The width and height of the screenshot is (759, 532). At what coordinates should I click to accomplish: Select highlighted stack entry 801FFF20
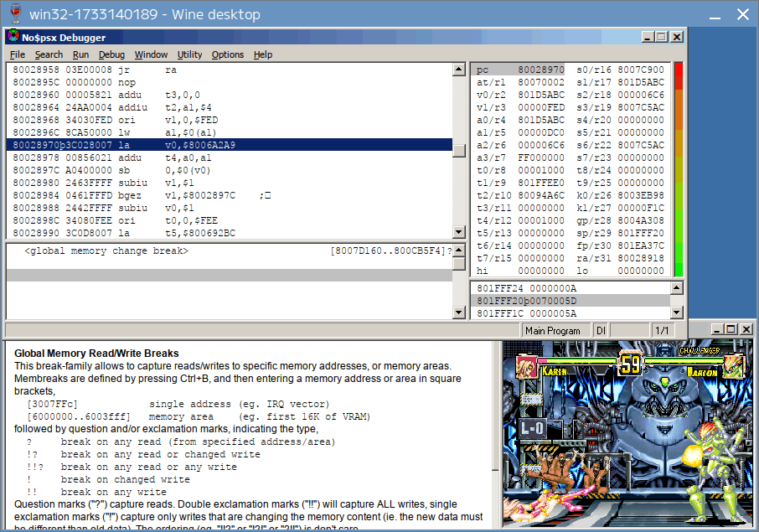tap(571, 301)
